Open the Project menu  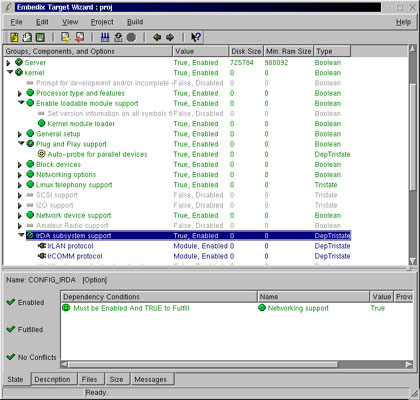[102, 22]
